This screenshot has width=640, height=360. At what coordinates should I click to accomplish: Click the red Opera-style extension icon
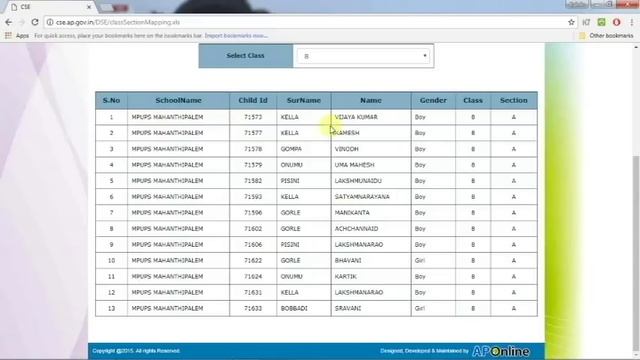(616, 22)
